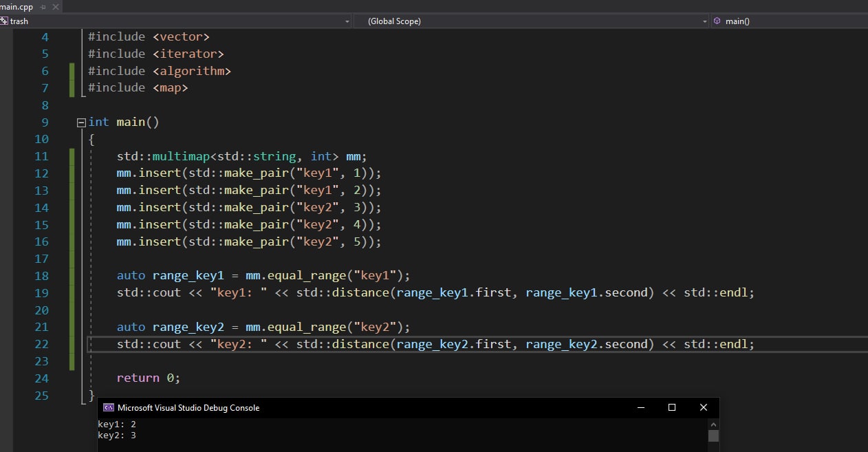Screen dimensions: 868x452
Task: Switch to the main.cpp tab
Action: [x=17, y=7]
